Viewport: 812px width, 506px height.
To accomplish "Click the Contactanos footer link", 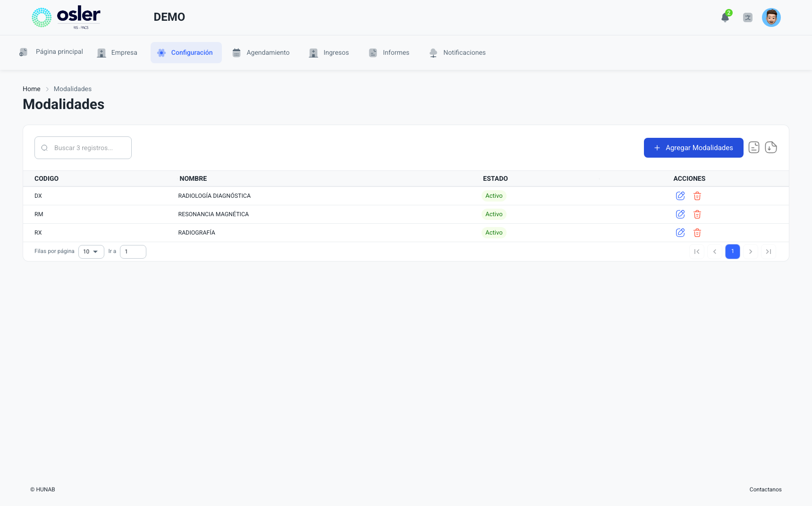I will [765, 489].
